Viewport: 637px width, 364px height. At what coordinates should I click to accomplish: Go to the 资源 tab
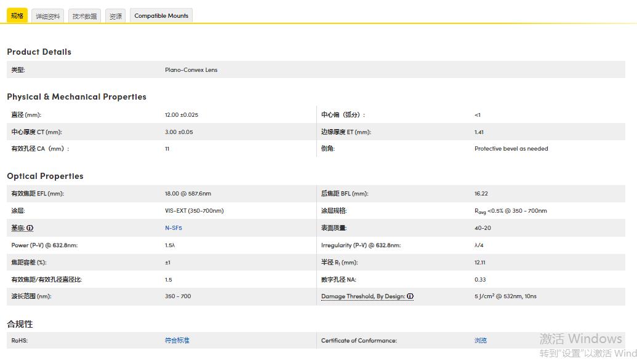coord(116,16)
